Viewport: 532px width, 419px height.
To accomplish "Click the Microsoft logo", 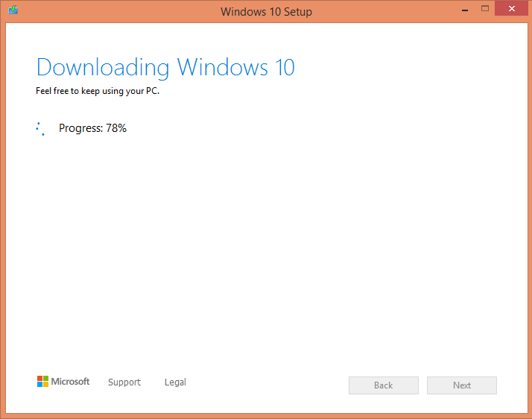I will (63, 381).
